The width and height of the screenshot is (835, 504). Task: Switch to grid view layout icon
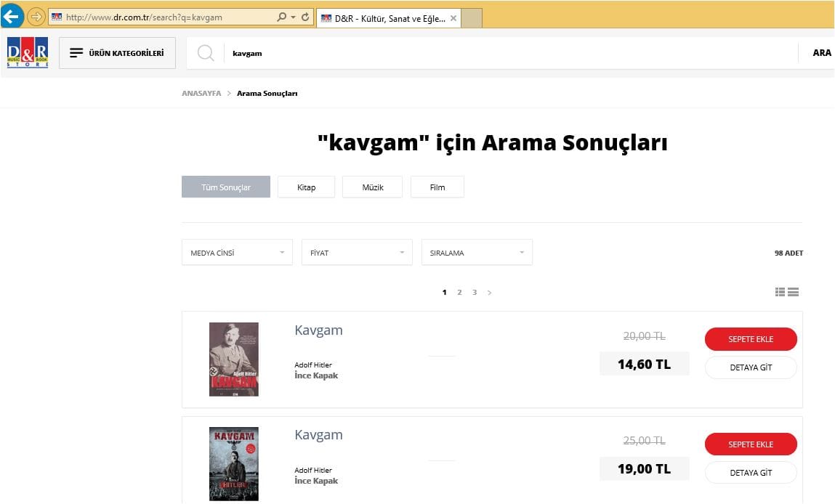tap(780, 292)
